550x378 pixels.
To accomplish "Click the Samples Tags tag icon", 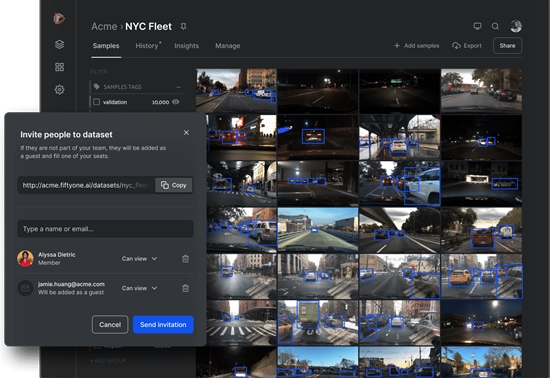I will pyautogui.click(x=96, y=87).
